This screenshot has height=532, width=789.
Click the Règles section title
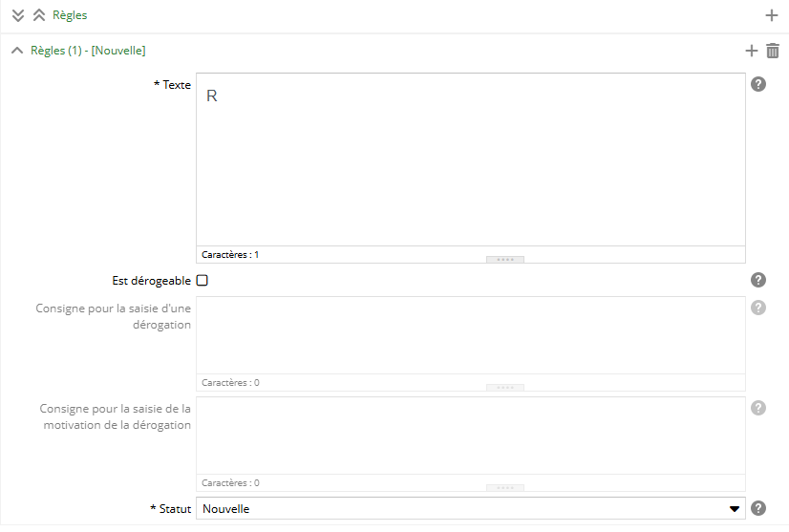pos(70,15)
